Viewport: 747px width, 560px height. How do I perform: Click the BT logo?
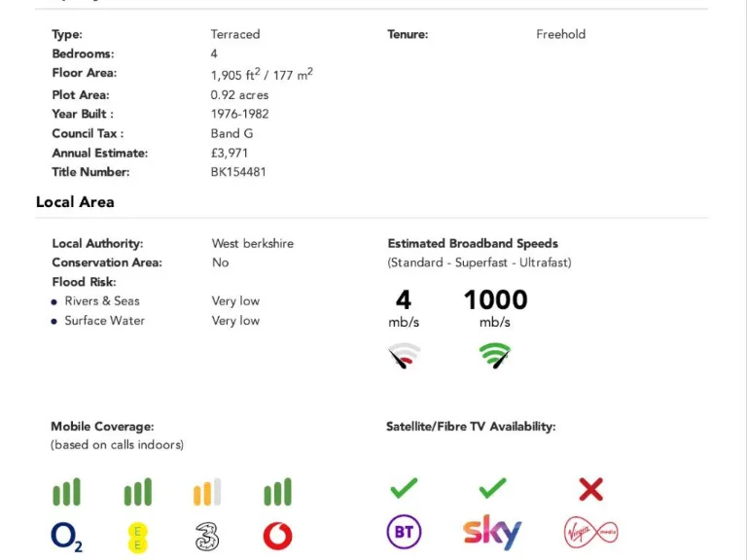(x=404, y=533)
